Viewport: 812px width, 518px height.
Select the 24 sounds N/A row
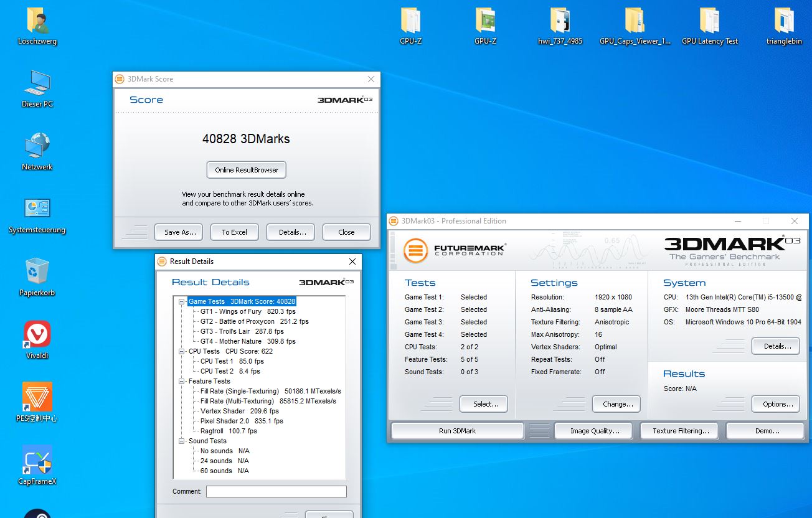click(x=224, y=461)
